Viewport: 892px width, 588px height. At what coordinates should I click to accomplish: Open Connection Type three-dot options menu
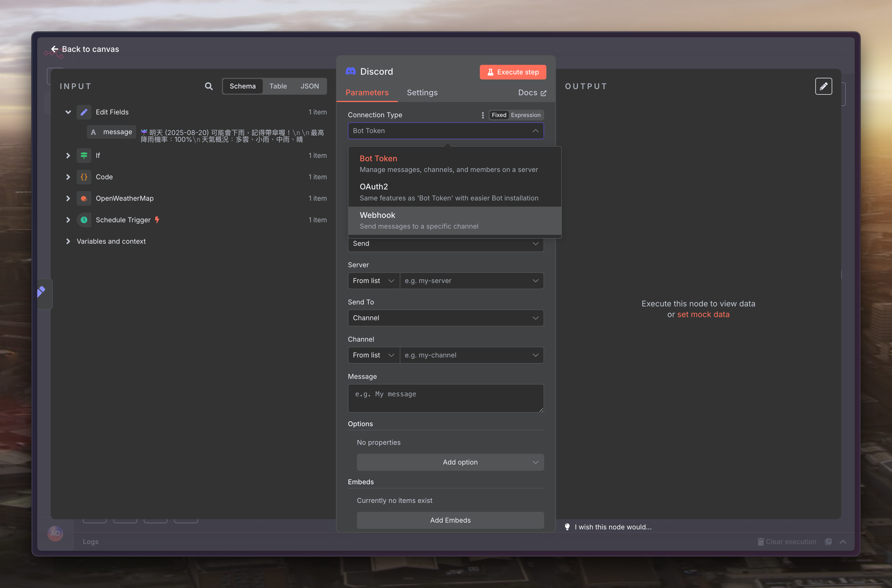point(483,115)
